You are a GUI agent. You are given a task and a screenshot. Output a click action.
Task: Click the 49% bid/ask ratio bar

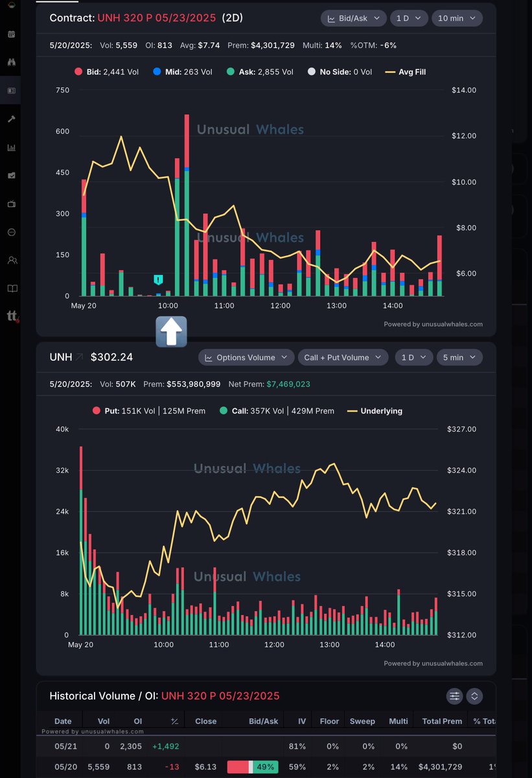click(253, 767)
